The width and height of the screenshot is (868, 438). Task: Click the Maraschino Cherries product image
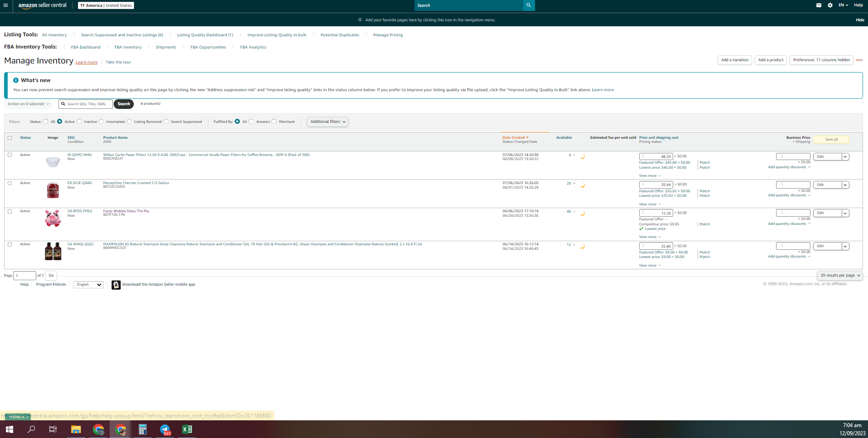click(53, 190)
